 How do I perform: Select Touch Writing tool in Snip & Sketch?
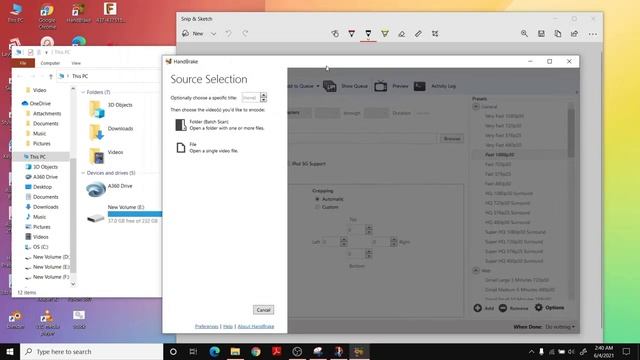point(335,33)
